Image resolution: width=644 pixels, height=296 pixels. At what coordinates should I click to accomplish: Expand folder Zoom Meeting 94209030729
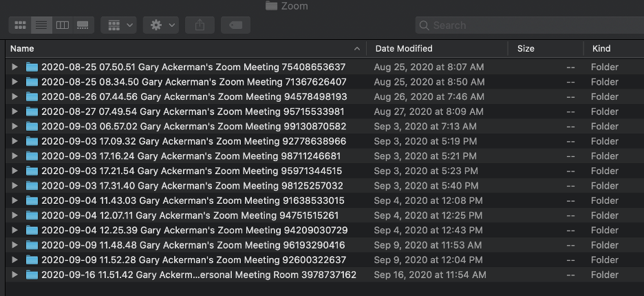(14, 230)
